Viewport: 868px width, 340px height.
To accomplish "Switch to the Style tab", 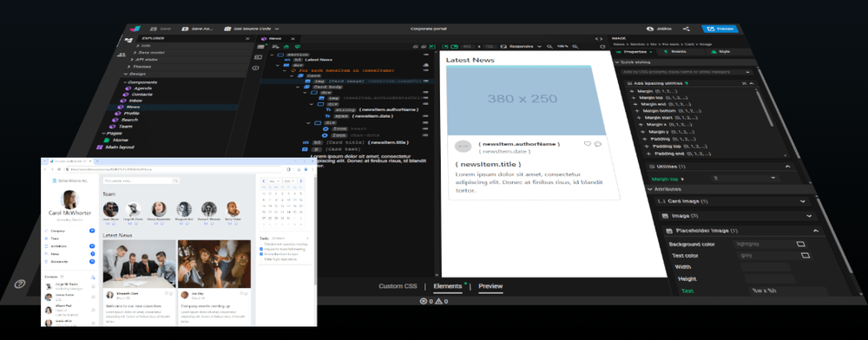I will pyautogui.click(x=720, y=51).
